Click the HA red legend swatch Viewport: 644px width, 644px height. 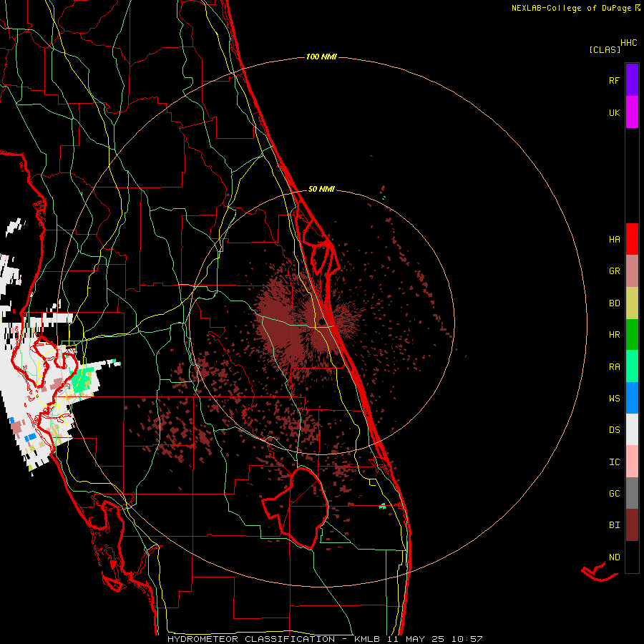632,239
